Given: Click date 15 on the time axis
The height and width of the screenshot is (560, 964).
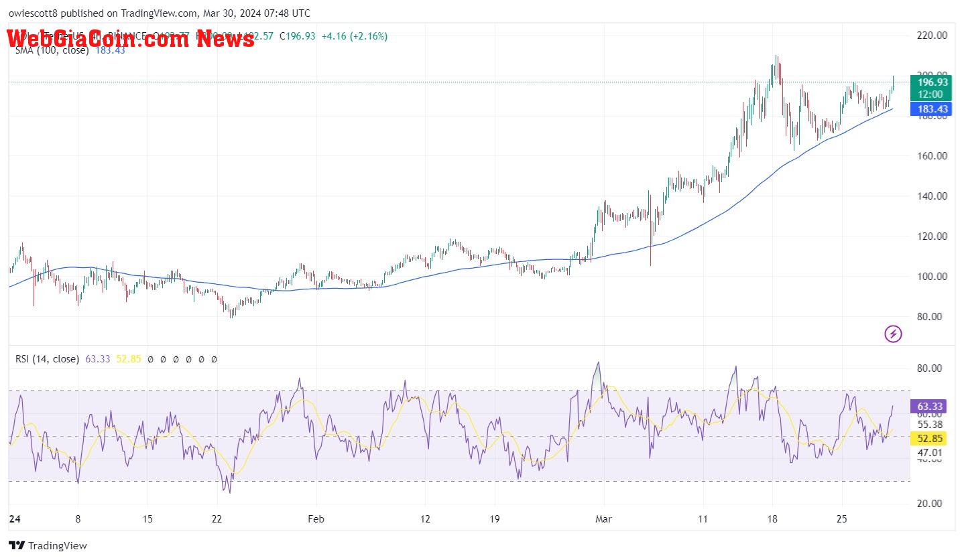Looking at the screenshot, I should pos(148,519).
